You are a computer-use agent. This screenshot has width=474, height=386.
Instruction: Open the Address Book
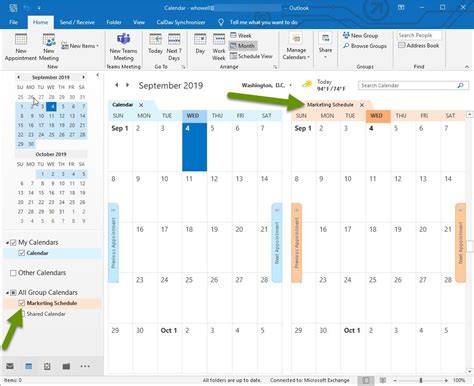tap(419, 45)
